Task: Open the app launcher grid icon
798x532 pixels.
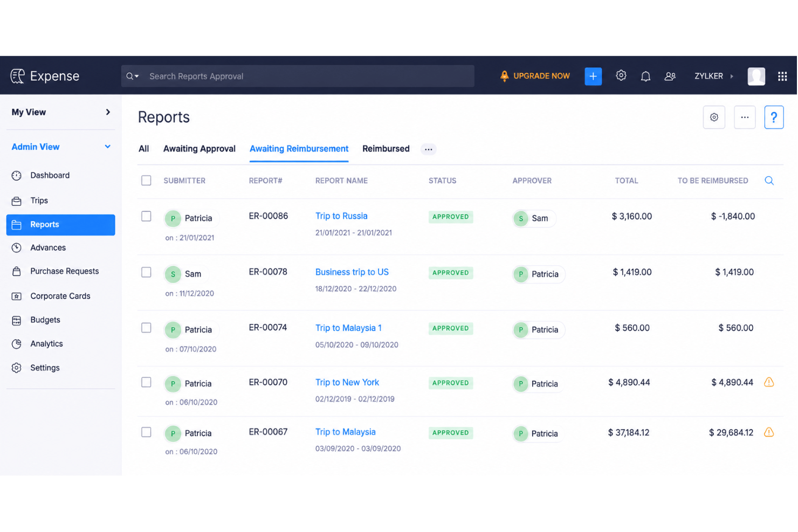Action: point(782,76)
